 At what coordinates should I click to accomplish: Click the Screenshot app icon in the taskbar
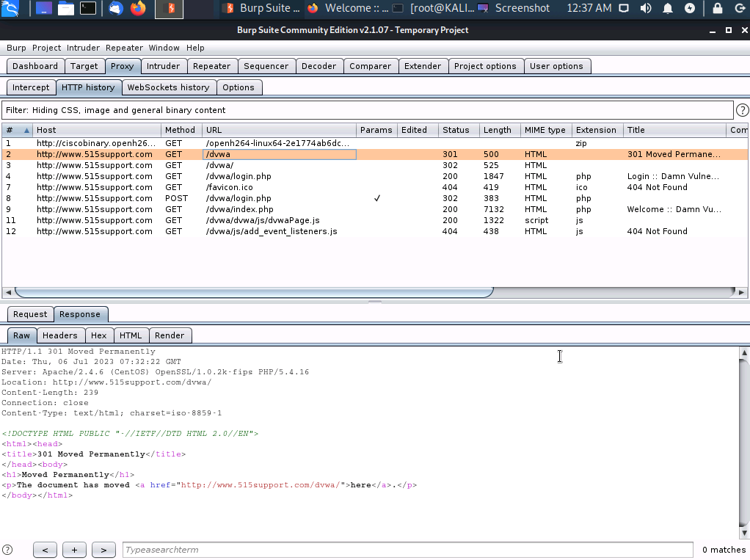point(483,8)
